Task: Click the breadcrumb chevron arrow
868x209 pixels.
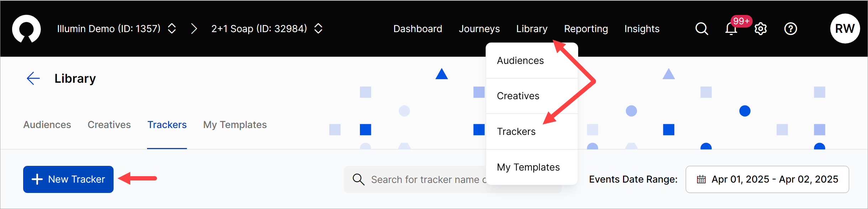Action: click(194, 29)
